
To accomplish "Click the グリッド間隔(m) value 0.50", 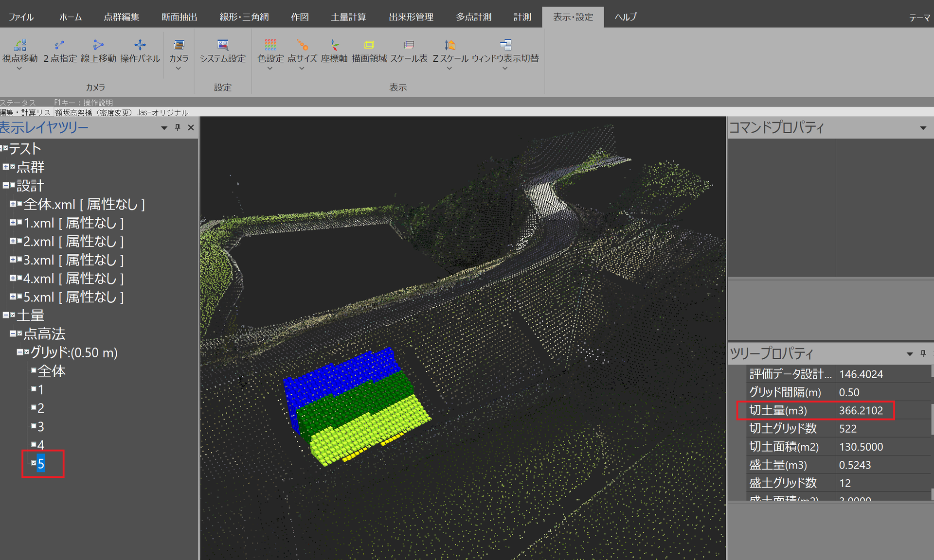I will coord(849,392).
